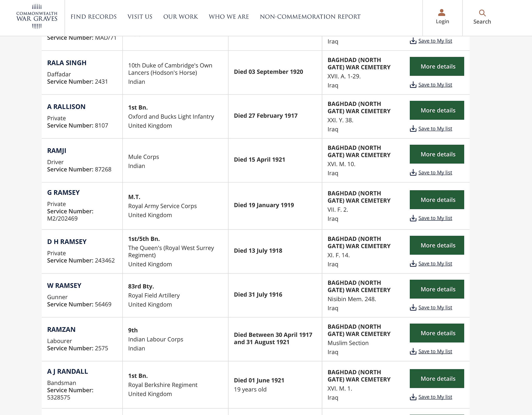The height and width of the screenshot is (415, 532).
Task: Click save icon in A Rallison row
Action: point(413,129)
